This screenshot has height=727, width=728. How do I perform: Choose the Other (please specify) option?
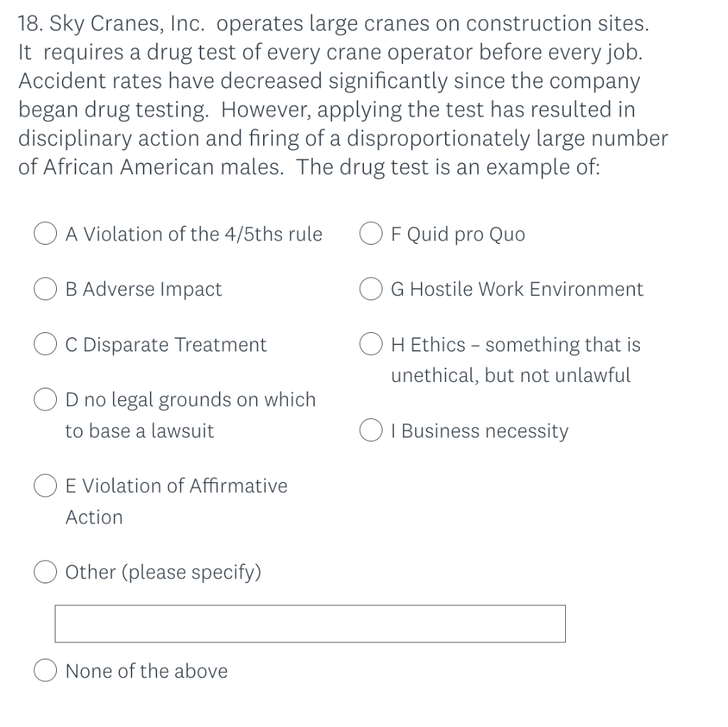[45, 571]
